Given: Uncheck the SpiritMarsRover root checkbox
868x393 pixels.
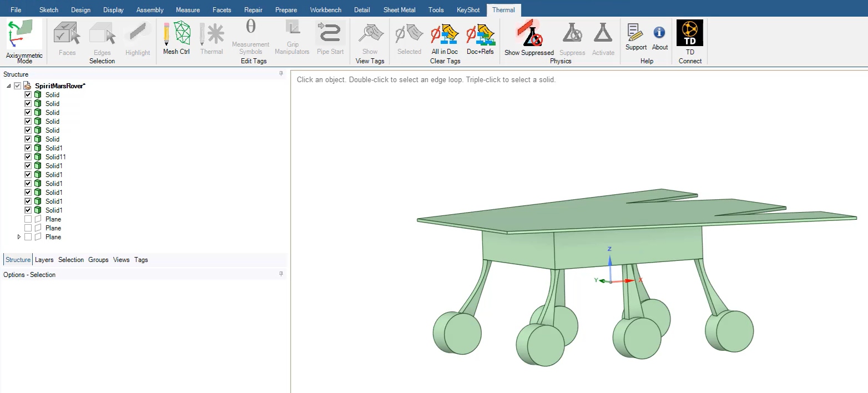Looking at the screenshot, I should (18, 86).
